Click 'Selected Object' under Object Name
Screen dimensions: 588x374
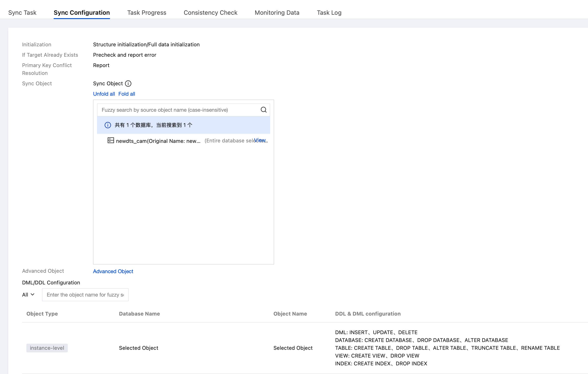tap(293, 348)
